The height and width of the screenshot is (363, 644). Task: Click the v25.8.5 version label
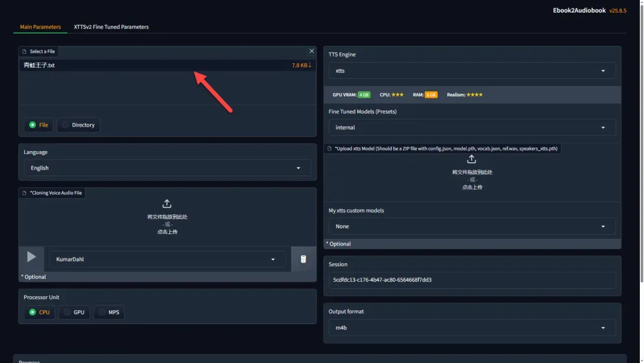click(x=618, y=11)
